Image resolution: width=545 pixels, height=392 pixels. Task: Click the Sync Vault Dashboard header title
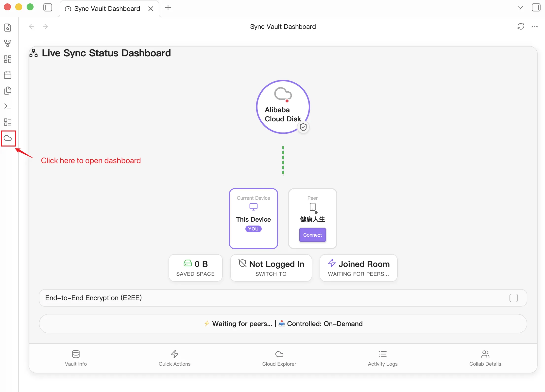283,27
